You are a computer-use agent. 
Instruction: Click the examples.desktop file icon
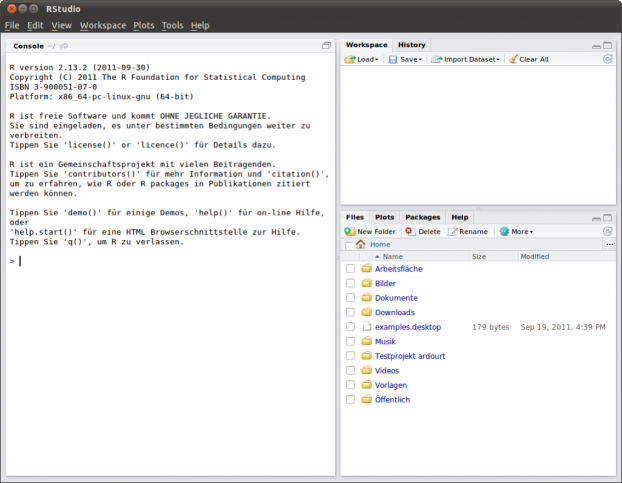(x=367, y=327)
